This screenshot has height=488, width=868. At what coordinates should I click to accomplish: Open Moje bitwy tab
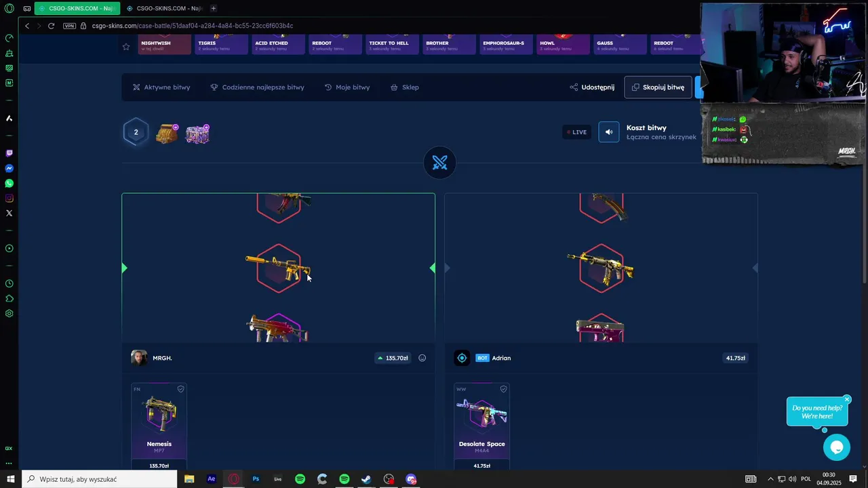coord(347,87)
